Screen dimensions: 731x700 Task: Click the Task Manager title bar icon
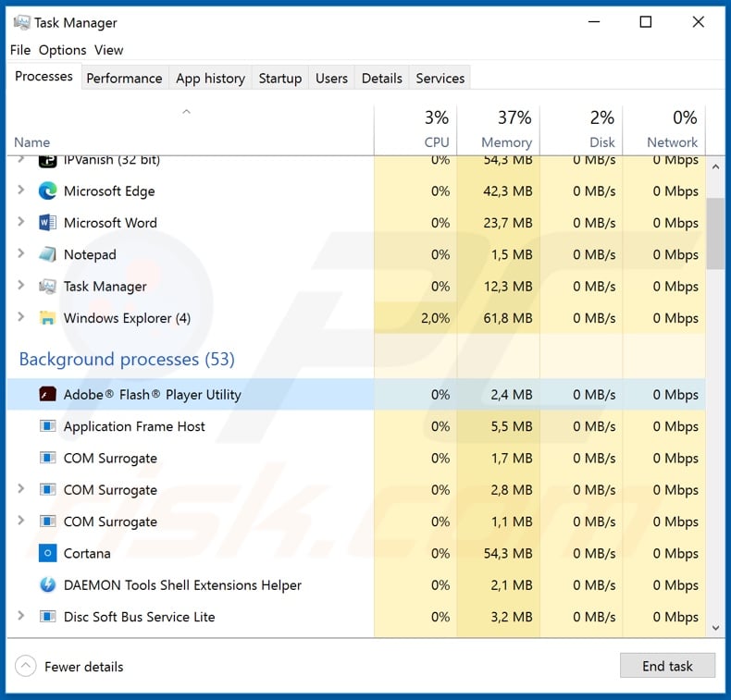[22, 22]
